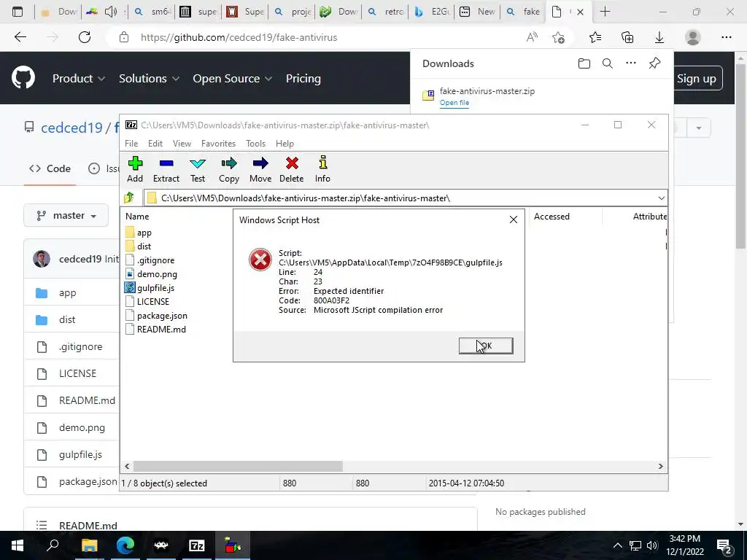This screenshot has width=747, height=560.
Task: Click the Delete toolbar icon in 7-Zip
Action: click(292, 169)
